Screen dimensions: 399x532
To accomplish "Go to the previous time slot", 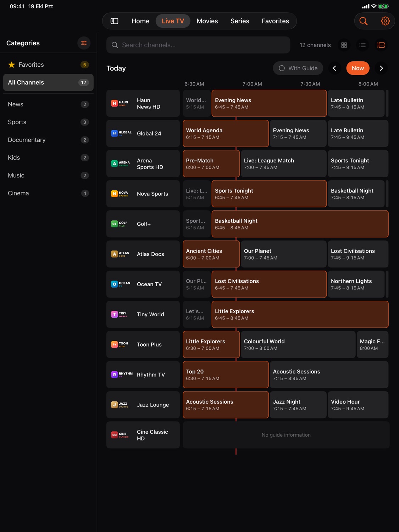I will (334, 68).
